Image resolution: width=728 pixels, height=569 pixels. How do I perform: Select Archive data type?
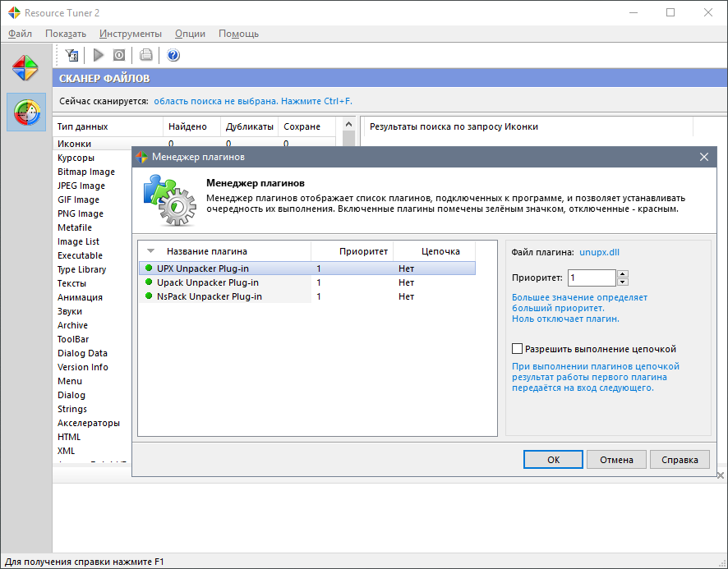click(x=72, y=324)
